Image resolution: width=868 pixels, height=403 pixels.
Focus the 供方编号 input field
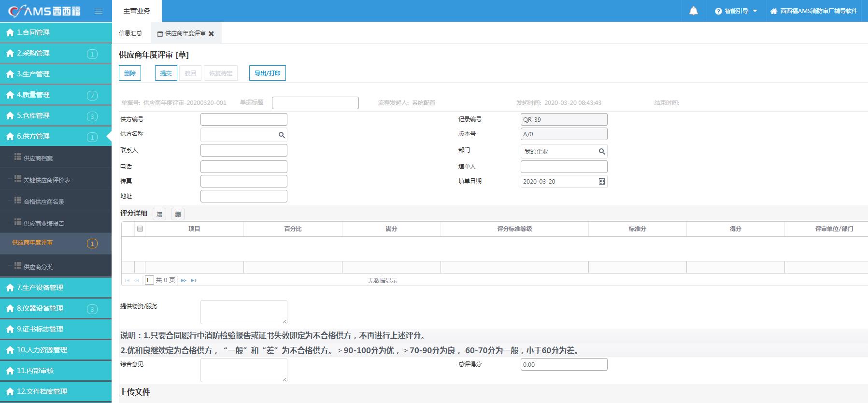244,119
